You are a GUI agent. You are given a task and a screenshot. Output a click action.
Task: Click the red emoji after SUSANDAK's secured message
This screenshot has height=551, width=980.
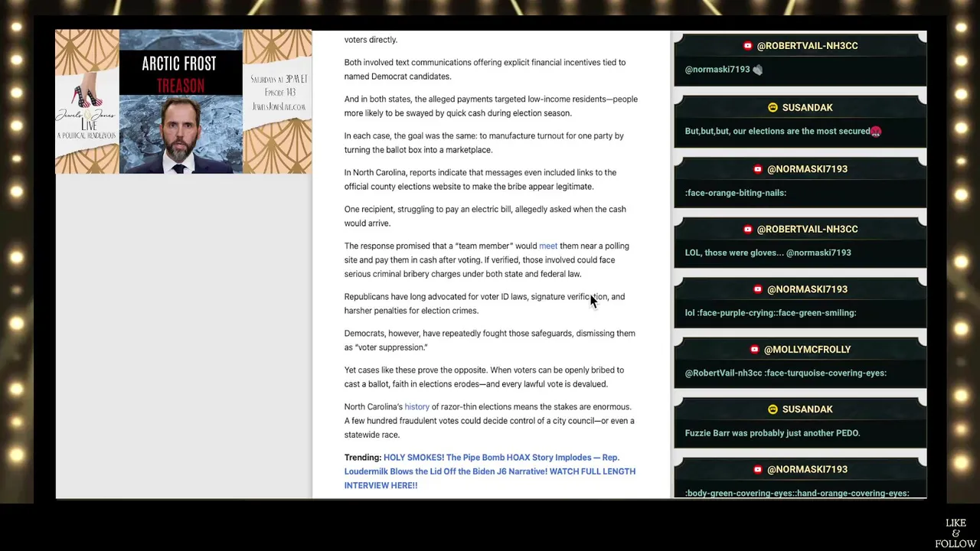click(x=876, y=131)
